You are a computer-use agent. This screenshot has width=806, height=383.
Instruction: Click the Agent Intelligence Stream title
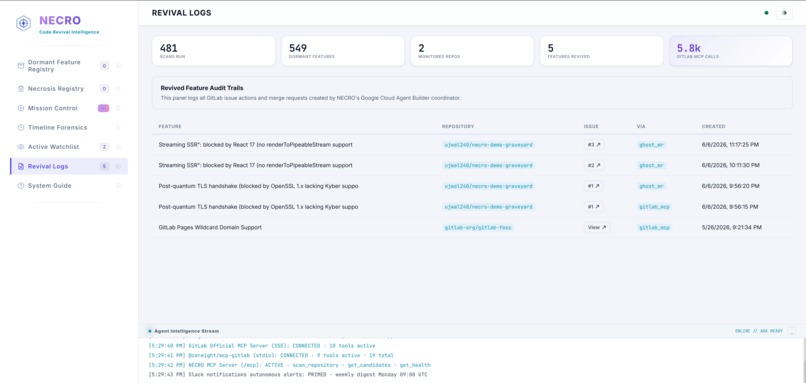(x=187, y=331)
